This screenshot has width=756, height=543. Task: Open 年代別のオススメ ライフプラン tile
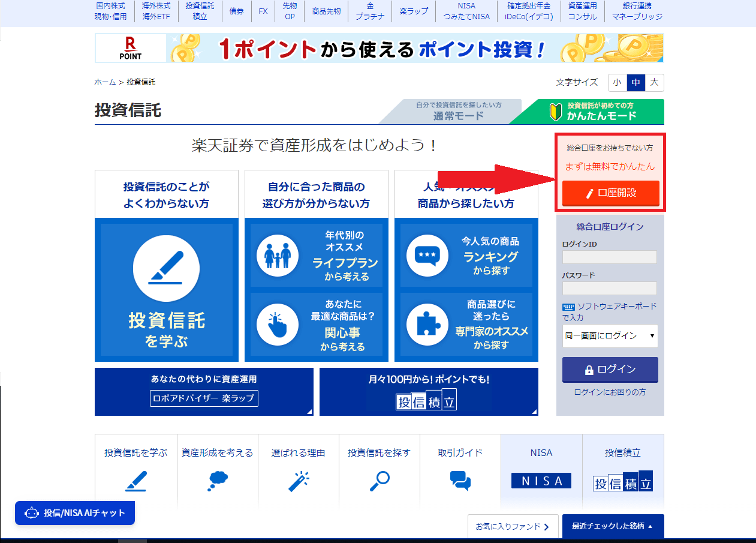pyautogui.click(x=317, y=256)
